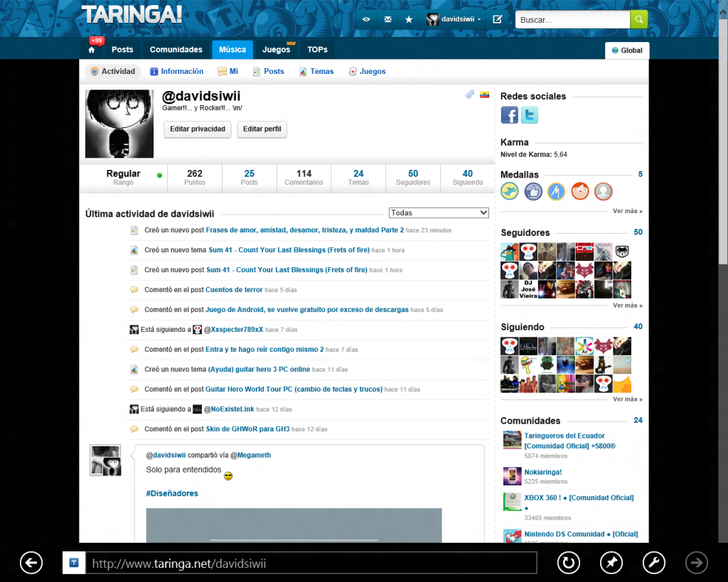Focus the Buscar search field
The image size is (728, 582).
coord(572,19)
